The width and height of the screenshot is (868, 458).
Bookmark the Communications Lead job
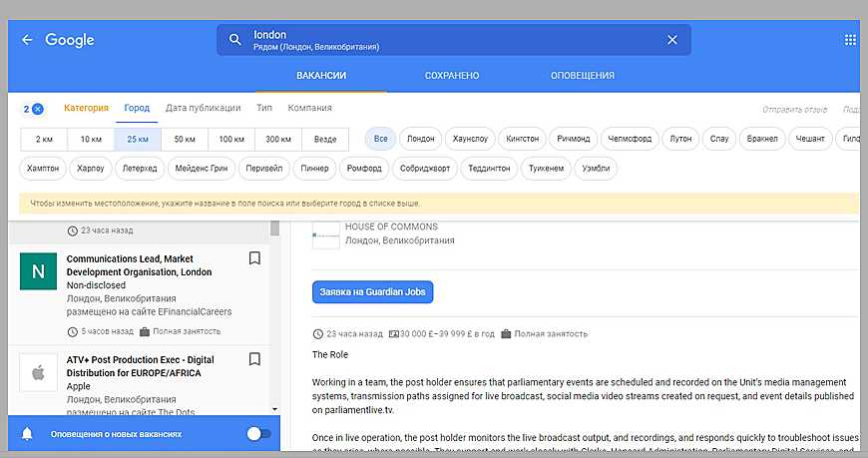tap(254, 258)
